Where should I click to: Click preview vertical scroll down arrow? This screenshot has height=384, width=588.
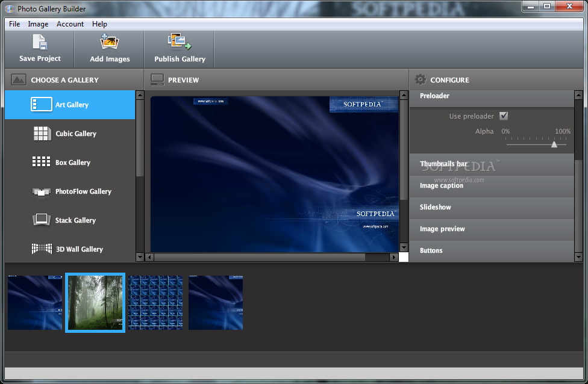(x=404, y=247)
